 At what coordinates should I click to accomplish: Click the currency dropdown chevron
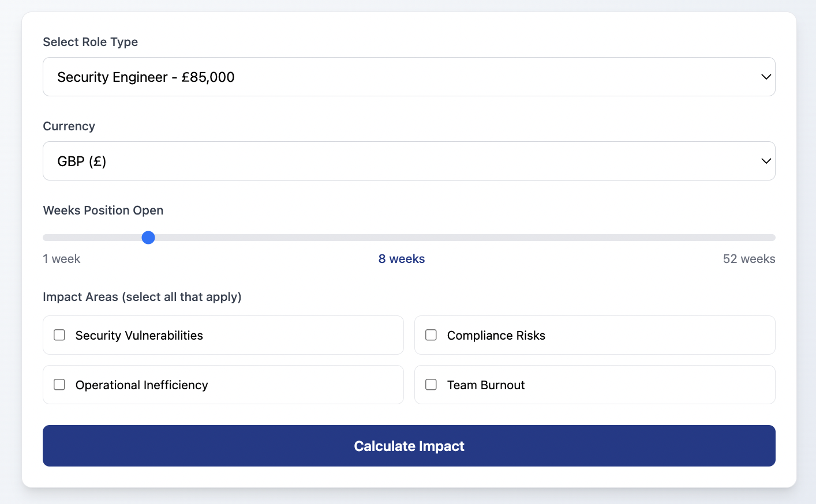pos(766,160)
